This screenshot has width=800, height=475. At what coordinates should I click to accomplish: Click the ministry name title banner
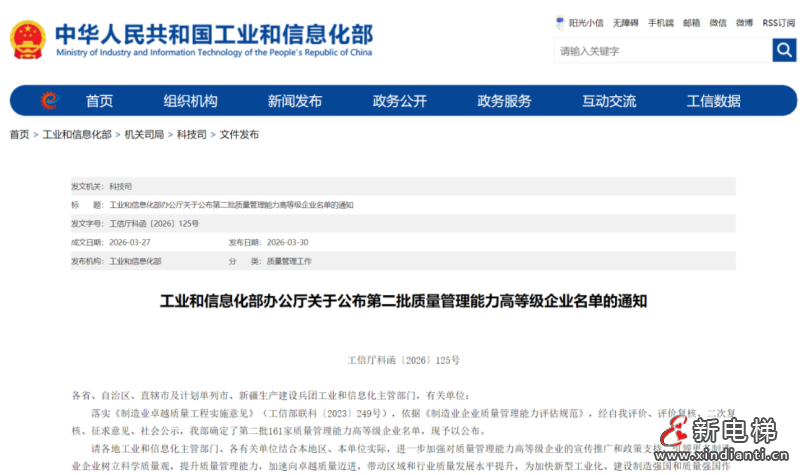pyautogui.click(x=214, y=40)
